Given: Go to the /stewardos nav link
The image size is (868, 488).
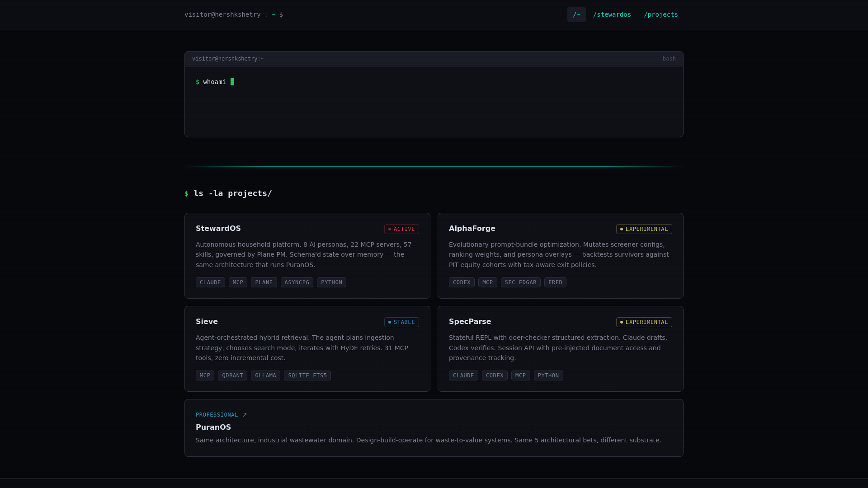Looking at the screenshot, I should [x=612, y=14].
